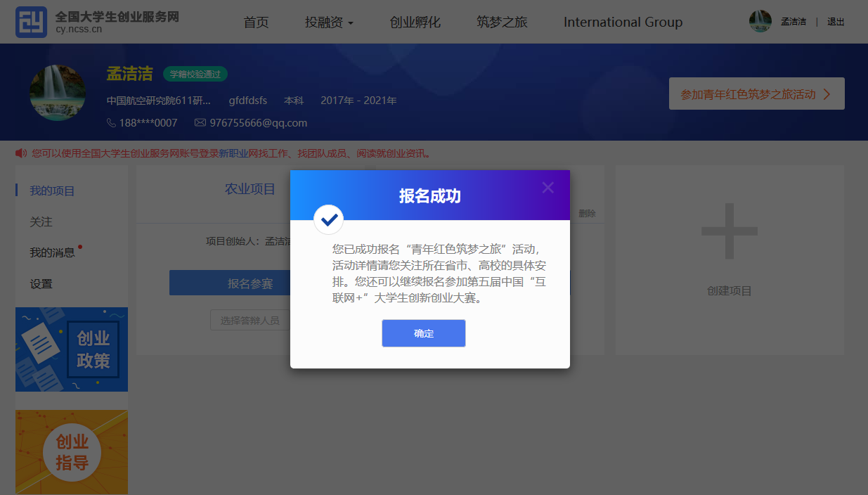868x495 pixels.
Task: Open 我的消息 in left sidebar
Action: (52, 252)
